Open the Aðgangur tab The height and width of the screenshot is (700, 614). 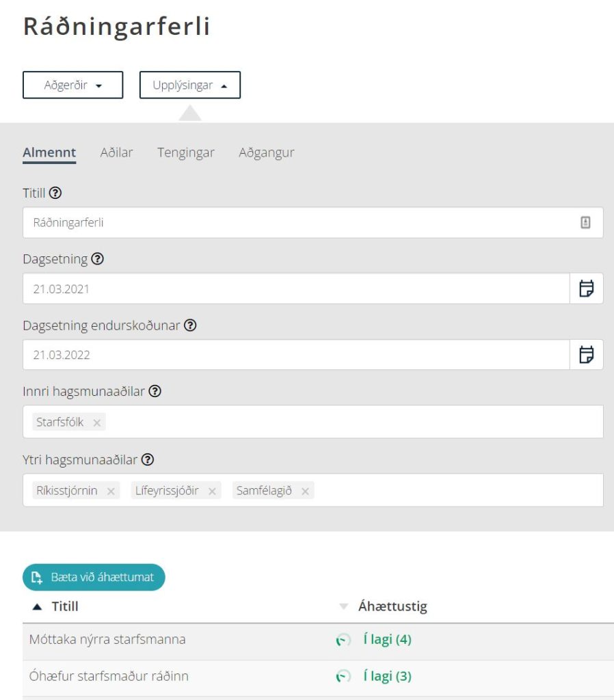[267, 152]
